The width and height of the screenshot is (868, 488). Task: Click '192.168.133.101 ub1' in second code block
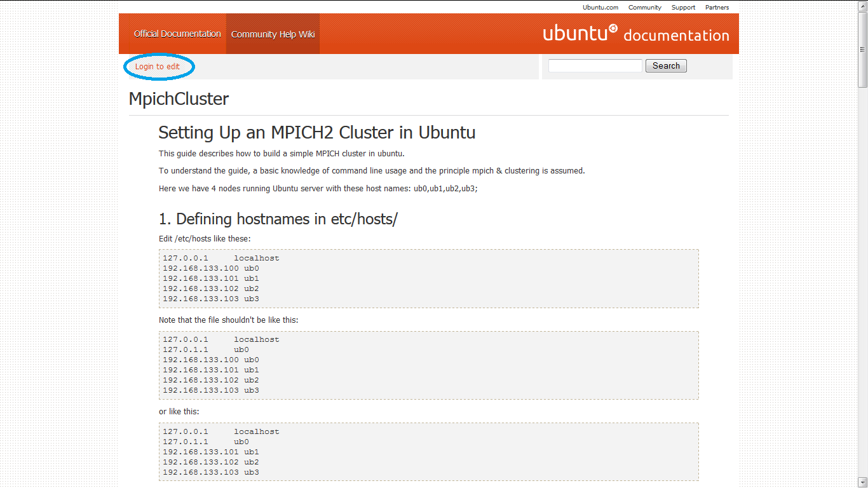tap(211, 370)
